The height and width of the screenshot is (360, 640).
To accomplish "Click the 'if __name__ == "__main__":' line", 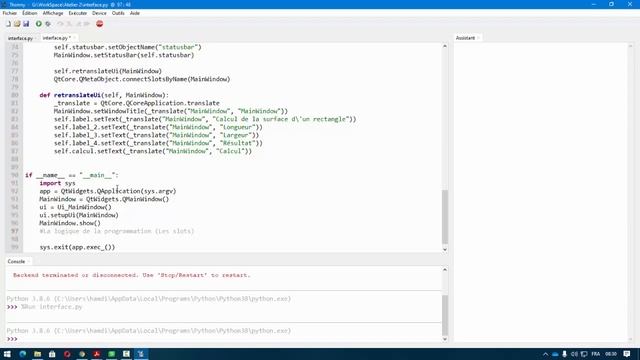I will click(x=72, y=175).
